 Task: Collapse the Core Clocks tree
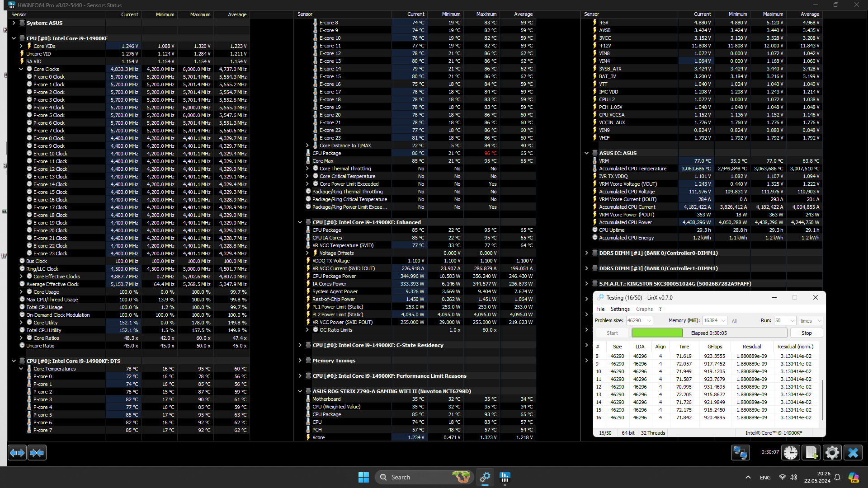[x=21, y=69]
